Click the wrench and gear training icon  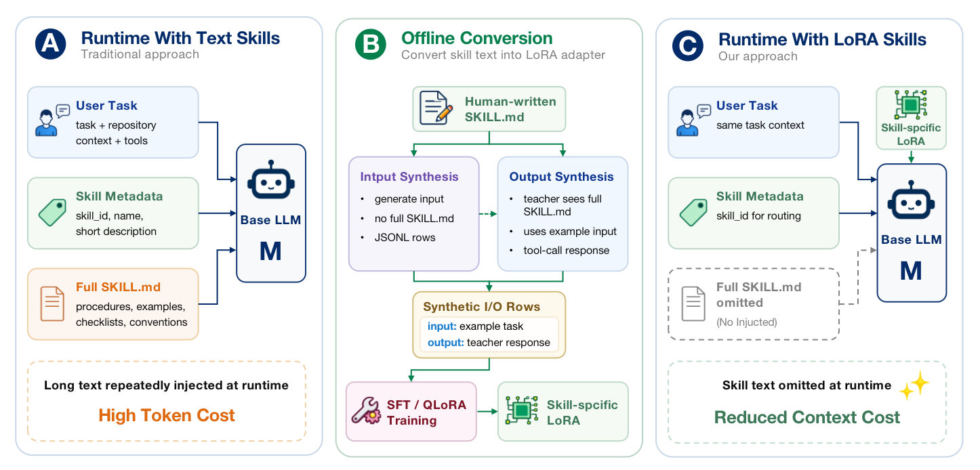[x=367, y=410]
